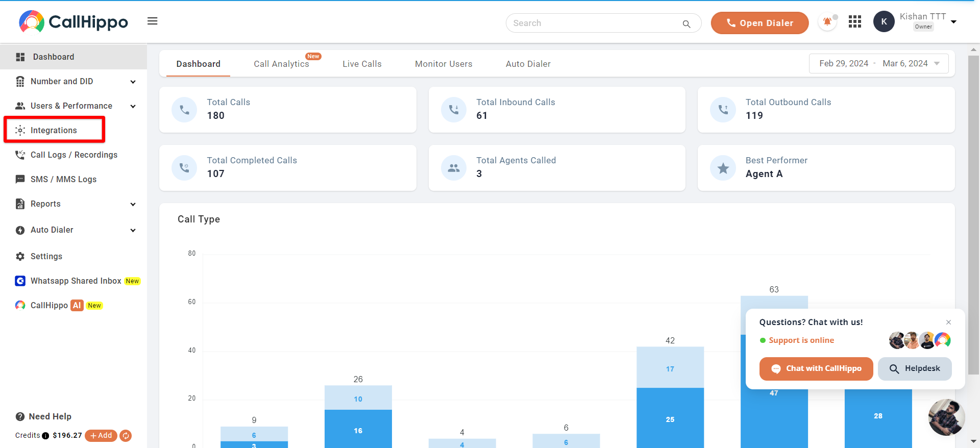The height and width of the screenshot is (448, 980).
Task: Click the Settings cog icon
Action: pos(20,256)
